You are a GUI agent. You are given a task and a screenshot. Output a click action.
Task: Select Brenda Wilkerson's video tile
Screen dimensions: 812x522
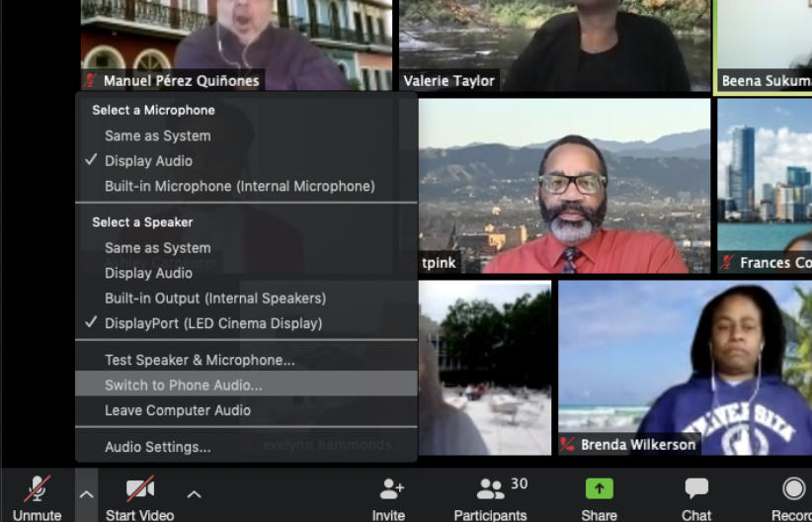pyautogui.click(x=686, y=368)
